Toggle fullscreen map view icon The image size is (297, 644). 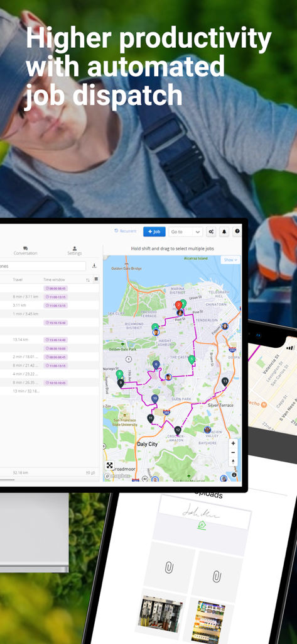[109, 465]
